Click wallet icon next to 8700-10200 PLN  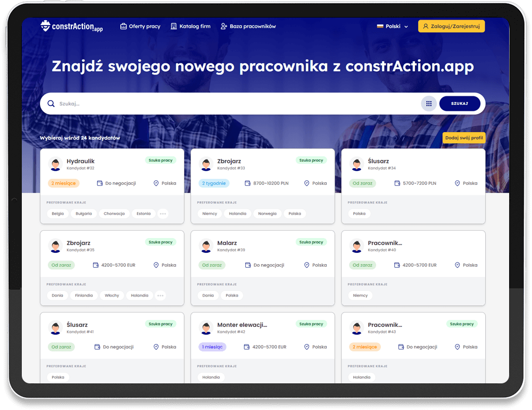[248, 183]
